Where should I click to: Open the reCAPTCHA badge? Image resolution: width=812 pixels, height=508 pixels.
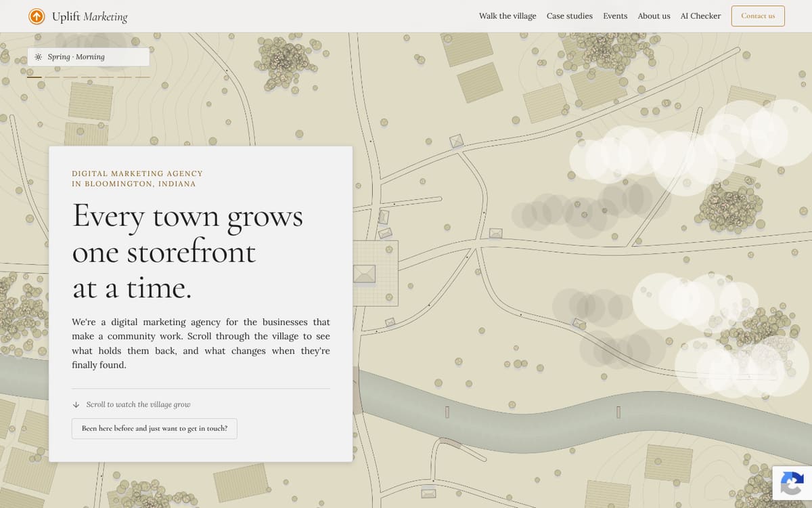click(x=792, y=483)
